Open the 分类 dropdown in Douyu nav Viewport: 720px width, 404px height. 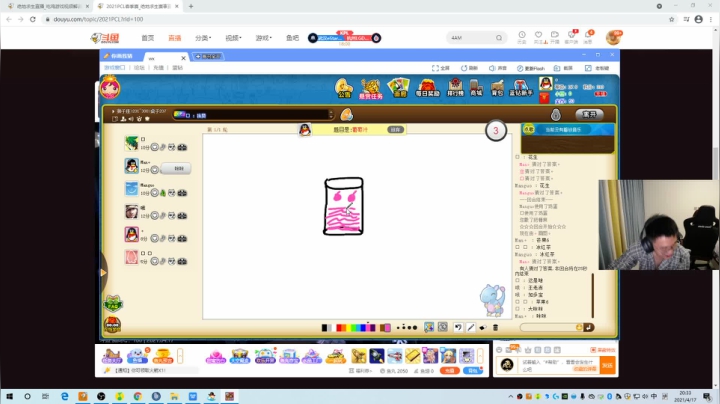[x=203, y=38]
